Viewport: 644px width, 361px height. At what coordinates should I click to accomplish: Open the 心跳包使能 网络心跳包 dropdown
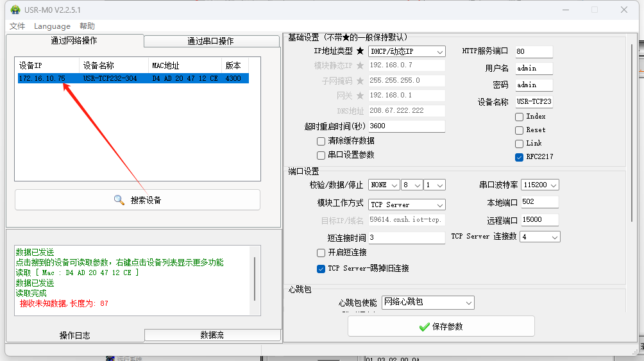click(428, 303)
